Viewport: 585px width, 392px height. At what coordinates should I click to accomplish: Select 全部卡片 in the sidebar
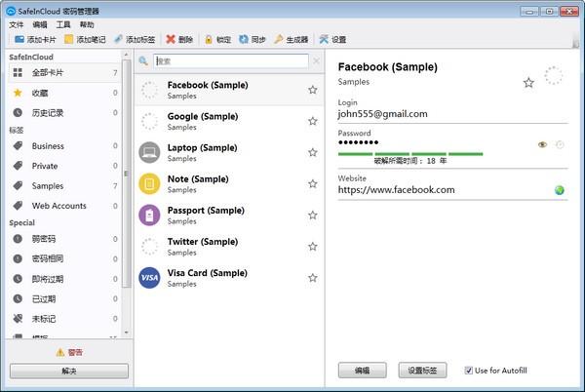point(63,72)
